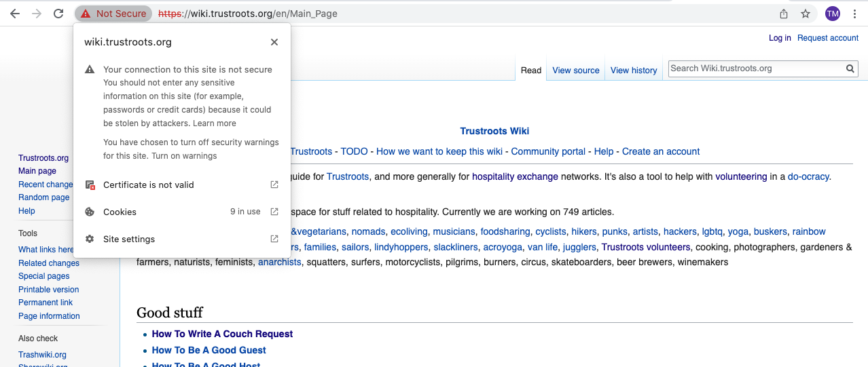Image resolution: width=868 pixels, height=367 pixels.
Task: Open Main page in the sidebar
Action: coord(37,171)
